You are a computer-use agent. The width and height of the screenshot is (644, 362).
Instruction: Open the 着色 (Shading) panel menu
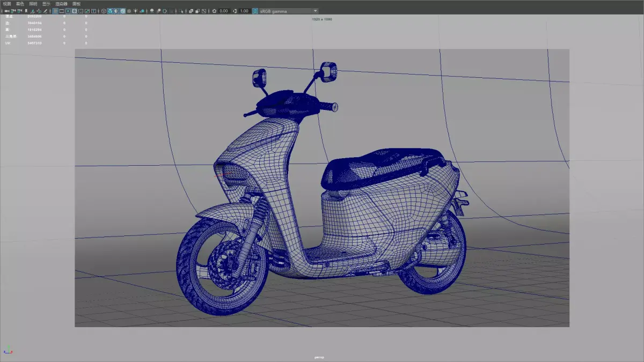20,3
